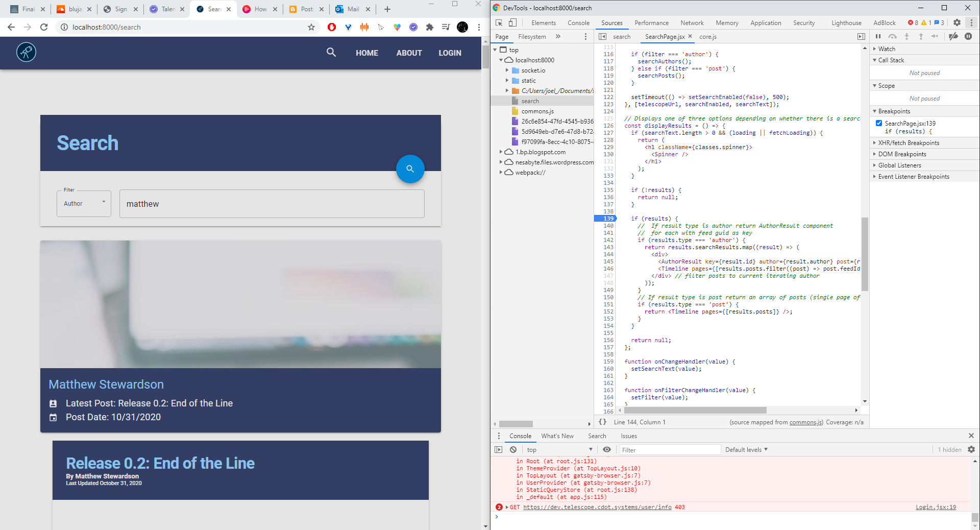
Task: Click ABOUT in the site navbar
Action: (x=409, y=53)
